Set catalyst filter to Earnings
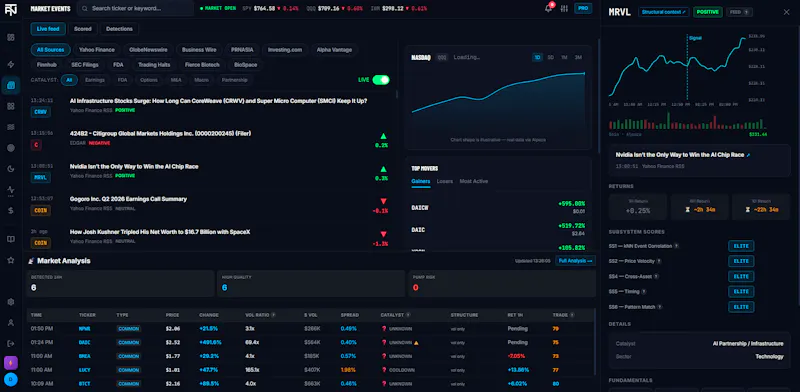Viewport: 800px width, 392px height. pyautogui.click(x=95, y=80)
